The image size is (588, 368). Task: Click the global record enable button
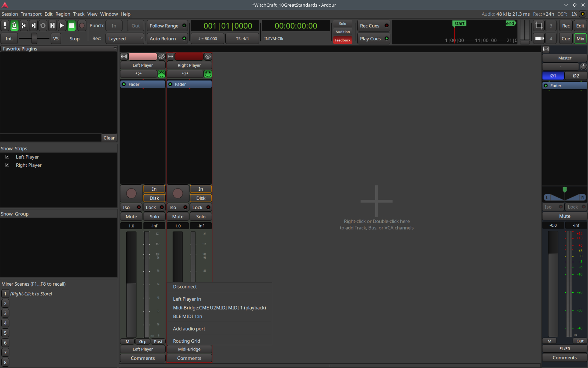pyautogui.click(x=82, y=26)
